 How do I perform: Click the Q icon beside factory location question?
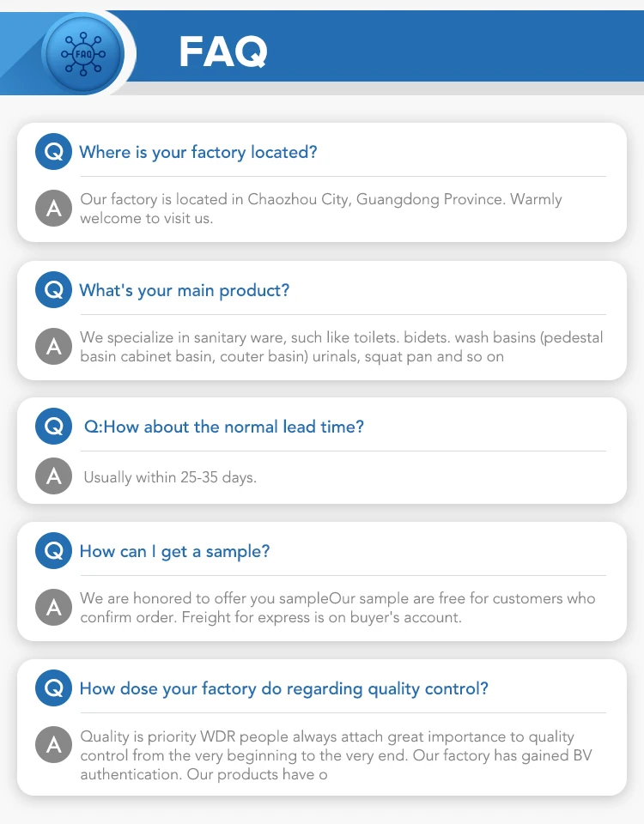tap(53, 151)
